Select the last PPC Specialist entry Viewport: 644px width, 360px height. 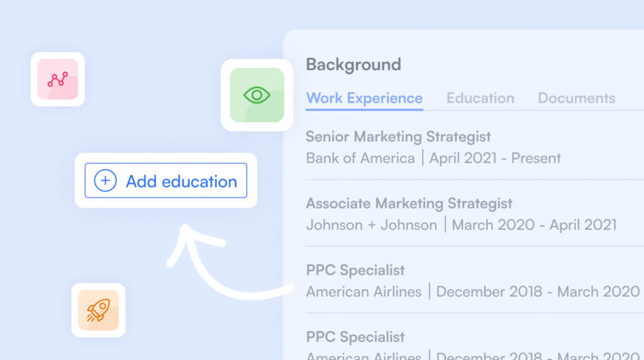tap(355, 337)
